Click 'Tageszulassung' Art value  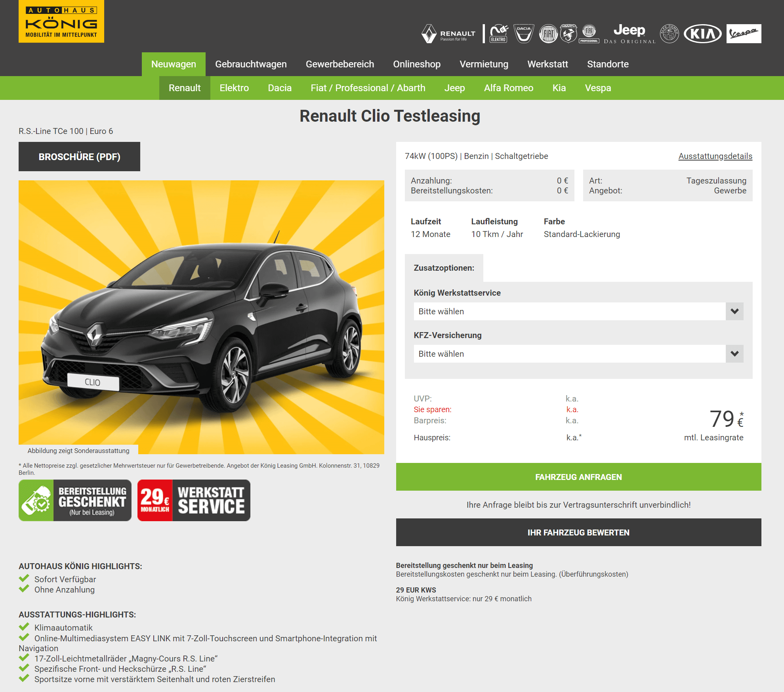click(716, 181)
